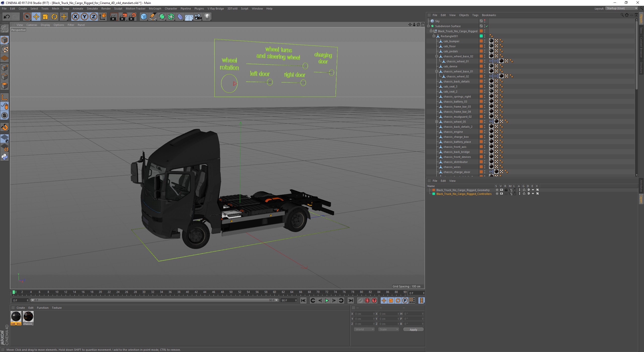Open the World coordinate dropdown

click(x=364, y=329)
